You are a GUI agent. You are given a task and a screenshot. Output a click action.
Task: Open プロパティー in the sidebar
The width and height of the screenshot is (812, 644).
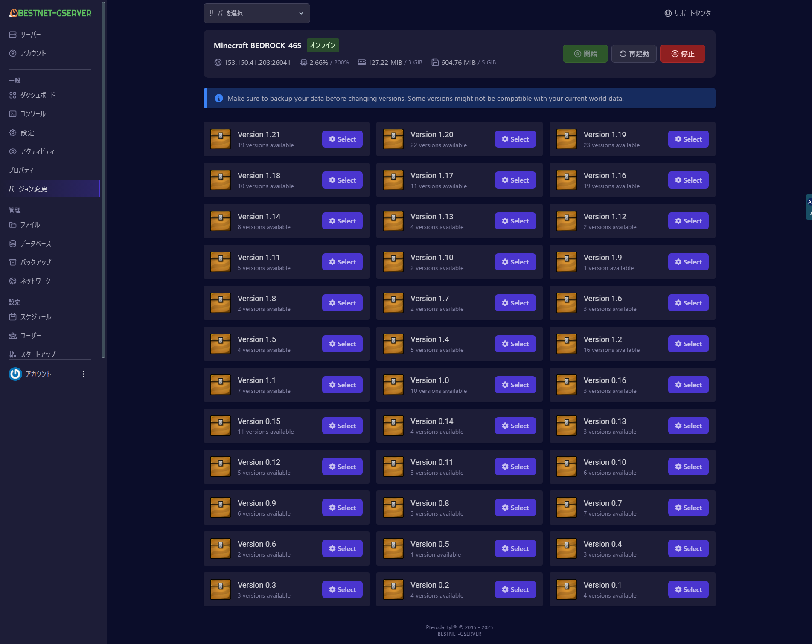point(50,170)
